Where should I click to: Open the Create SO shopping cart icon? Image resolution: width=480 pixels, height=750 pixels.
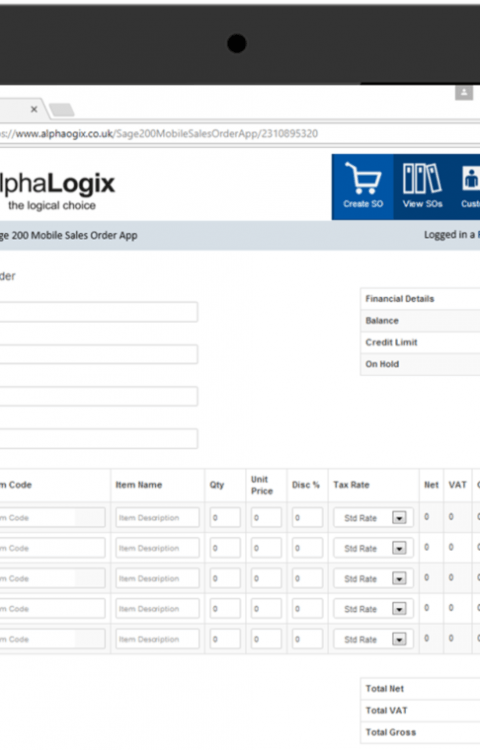[362, 187]
